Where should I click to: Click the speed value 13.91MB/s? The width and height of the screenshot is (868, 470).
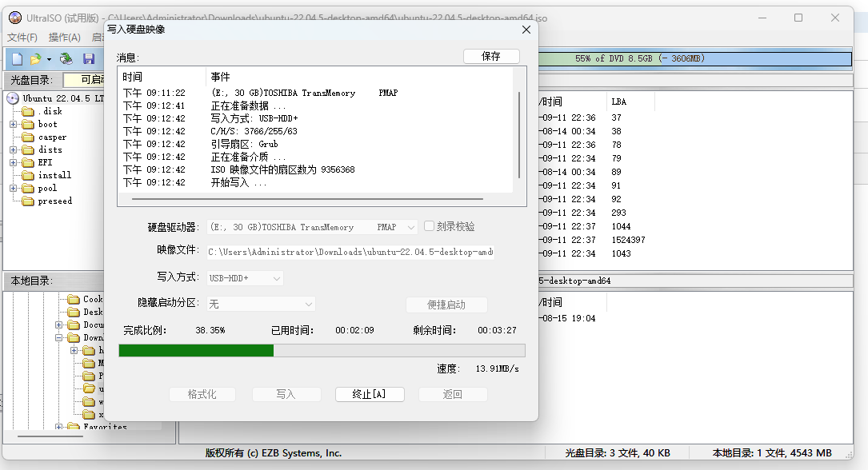[497, 368]
